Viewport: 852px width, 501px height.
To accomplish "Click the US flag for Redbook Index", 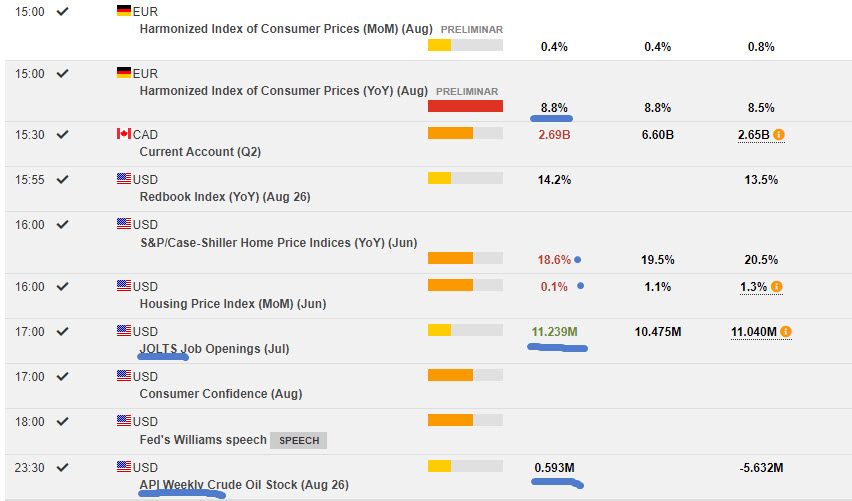I will pos(124,179).
